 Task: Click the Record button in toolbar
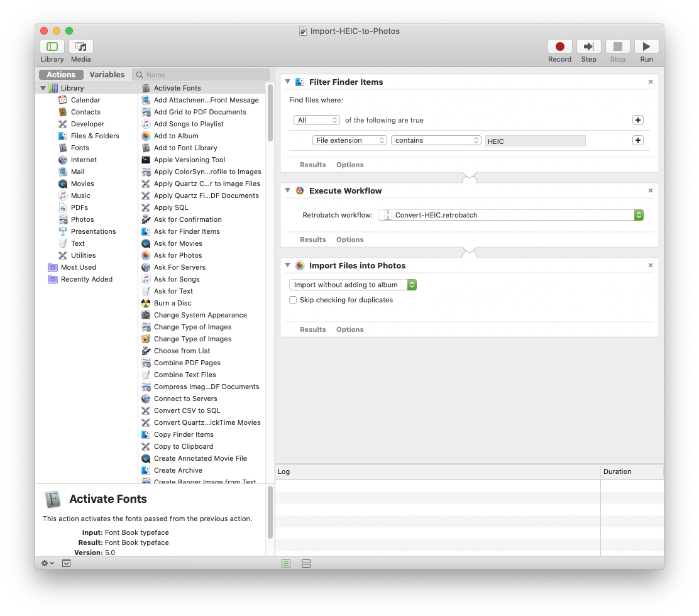coord(559,47)
